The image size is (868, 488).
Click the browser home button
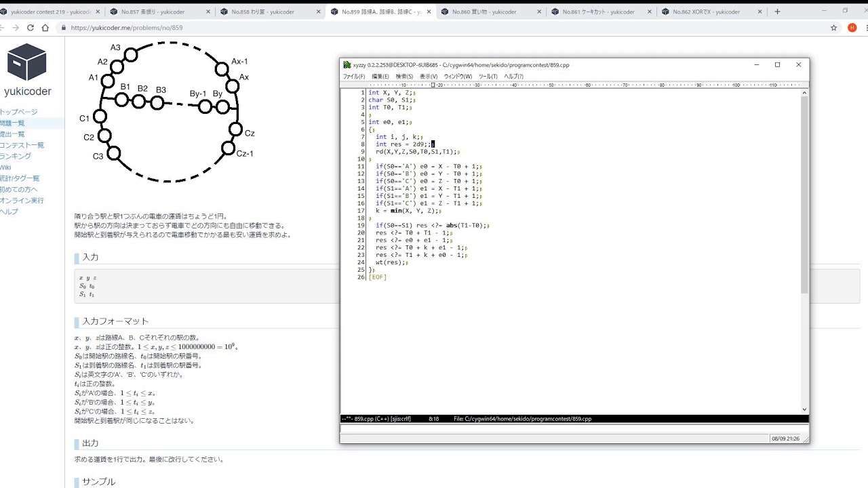tap(45, 28)
